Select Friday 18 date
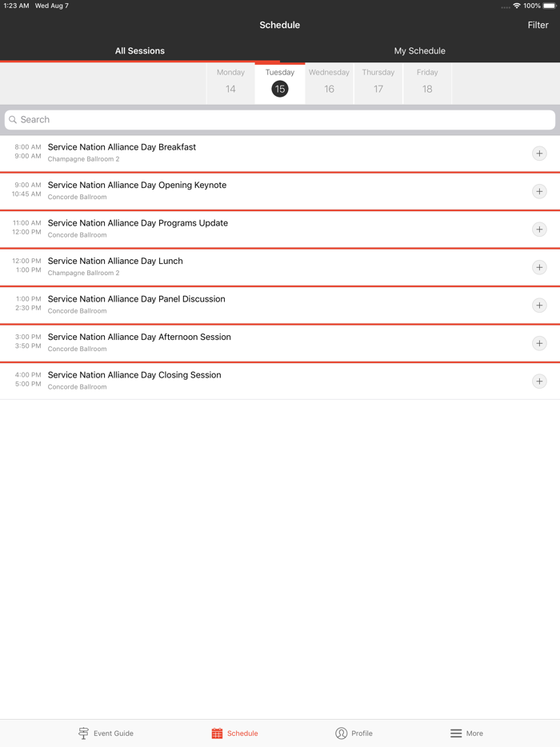 pyautogui.click(x=427, y=83)
